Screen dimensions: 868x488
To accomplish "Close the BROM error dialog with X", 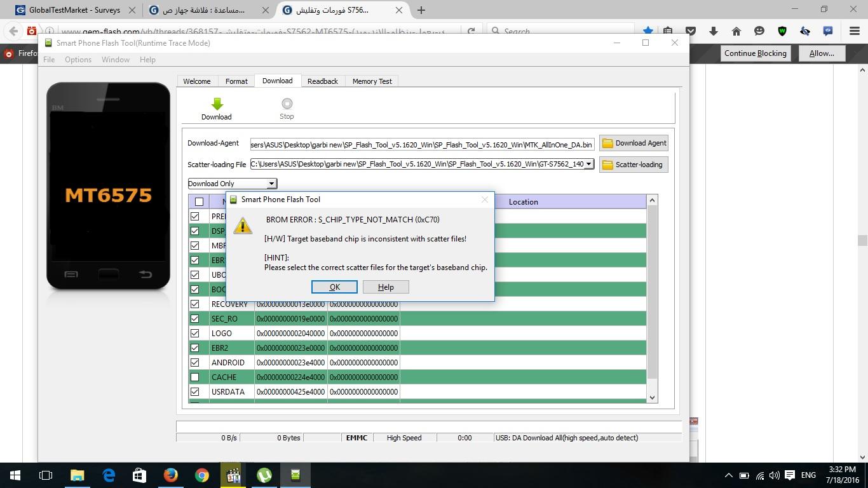I will (x=485, y=200).
